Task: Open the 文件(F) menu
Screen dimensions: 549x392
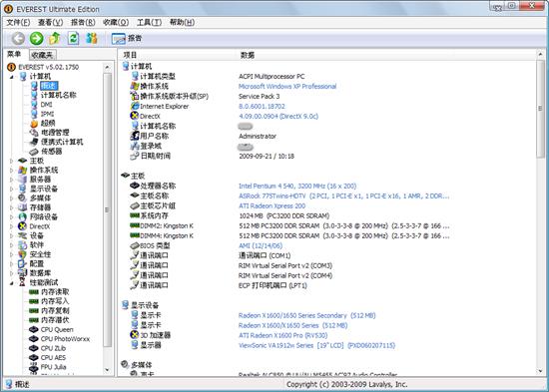Action: 18,22
